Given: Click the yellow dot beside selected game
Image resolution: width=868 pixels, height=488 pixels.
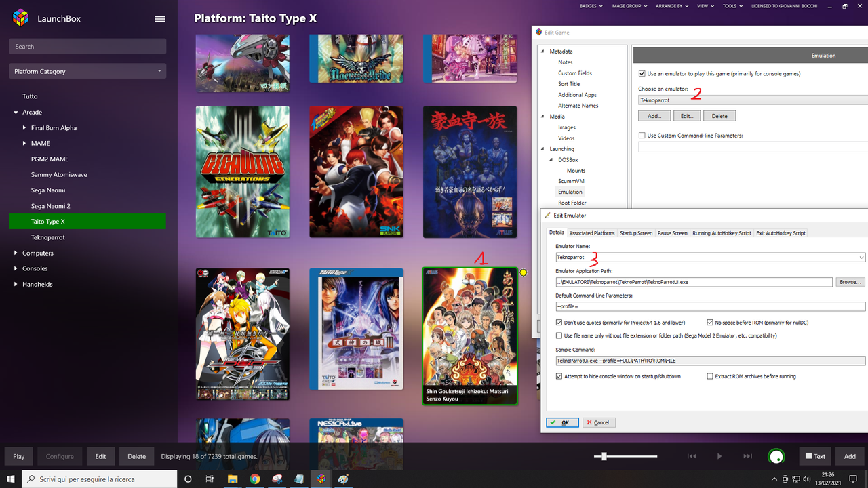Looking at the screenshot, I should point(523,272).
